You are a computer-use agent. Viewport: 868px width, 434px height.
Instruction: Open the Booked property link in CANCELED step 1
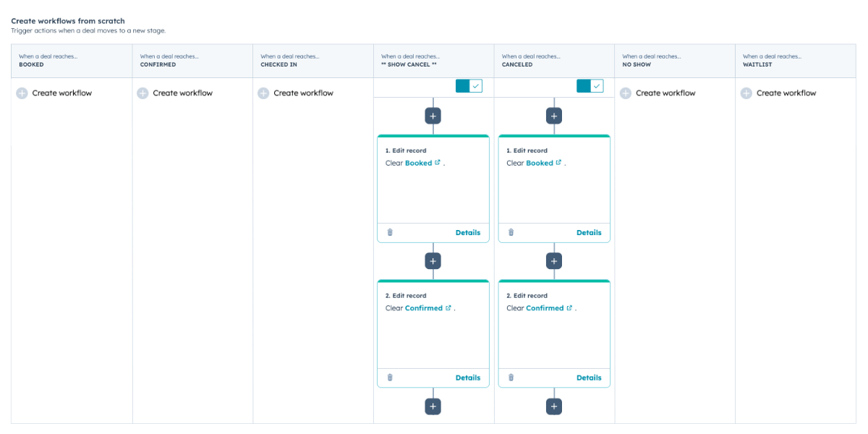click(x=557, y=162)
